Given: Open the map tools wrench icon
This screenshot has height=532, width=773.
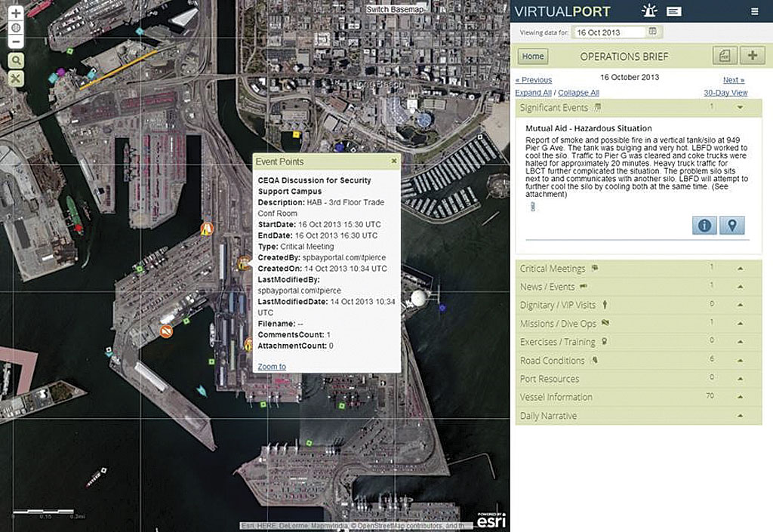Looking at the screenshot, I should (x=16, y=78).
